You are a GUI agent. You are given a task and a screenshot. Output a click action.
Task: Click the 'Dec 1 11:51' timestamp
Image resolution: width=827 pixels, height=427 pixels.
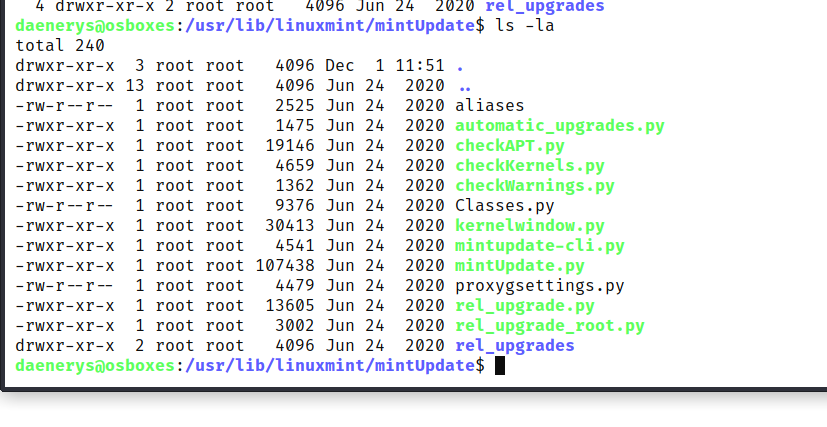[385, 66]
